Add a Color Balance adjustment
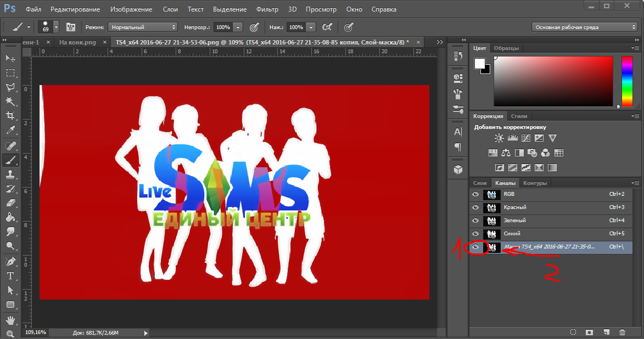This screenshot has width=644, height=339. click(x=506, y=153)
